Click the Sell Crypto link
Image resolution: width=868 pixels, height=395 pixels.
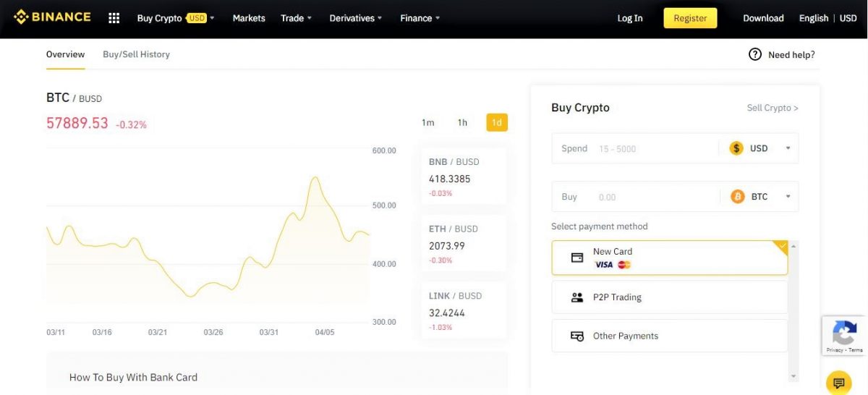(x=773, y=108)
